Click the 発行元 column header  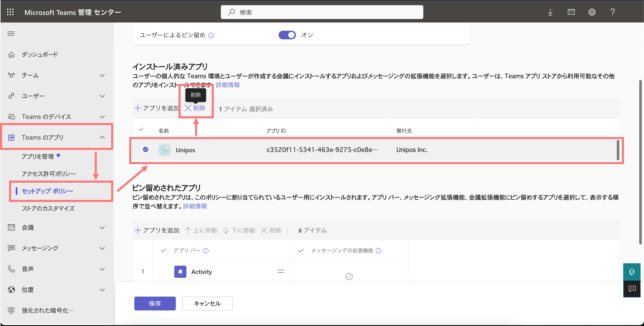click(x=404, y=131)
